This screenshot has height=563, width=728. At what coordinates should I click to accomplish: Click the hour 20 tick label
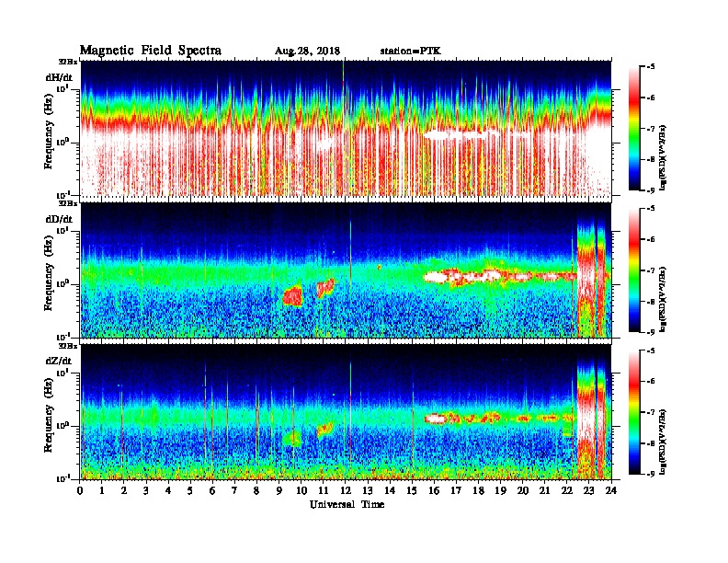(523, 491)
